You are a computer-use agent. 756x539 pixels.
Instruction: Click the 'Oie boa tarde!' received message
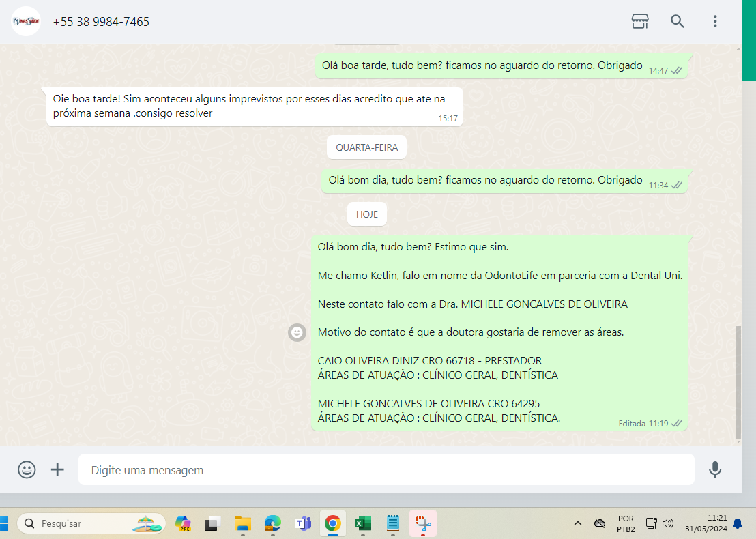(x=254, y=106)
